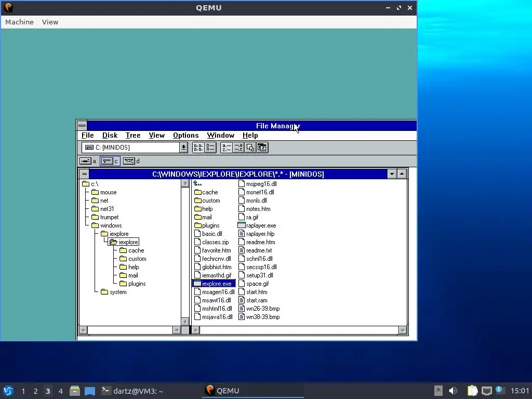Click the file manager taskbar launcher icon

coord(75,391)
